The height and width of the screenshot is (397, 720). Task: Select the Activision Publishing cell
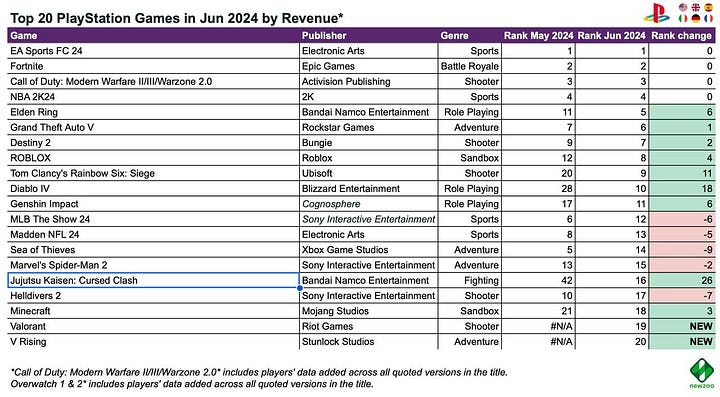(x=368, y=81)
